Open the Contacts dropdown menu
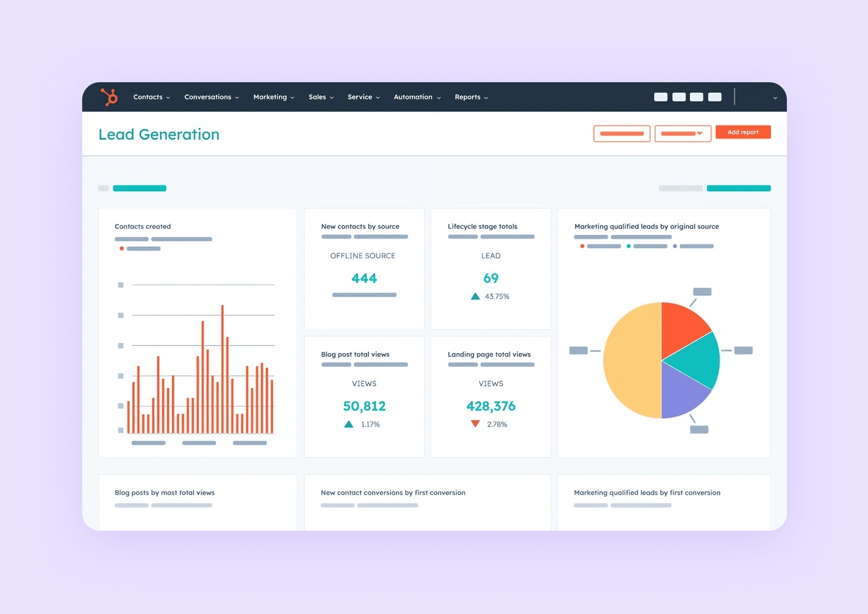The height and width of the screenshot is (614, 868). point(151,97)
